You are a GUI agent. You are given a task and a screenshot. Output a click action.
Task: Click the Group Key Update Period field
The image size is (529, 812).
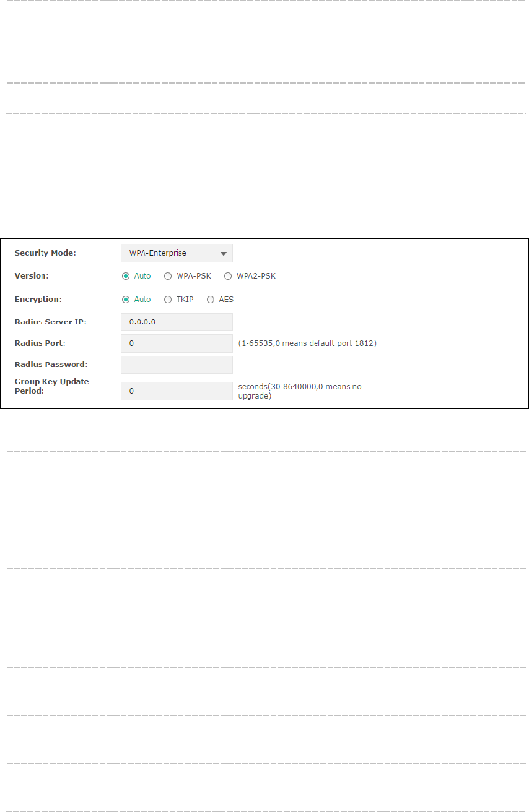(177, 391)
